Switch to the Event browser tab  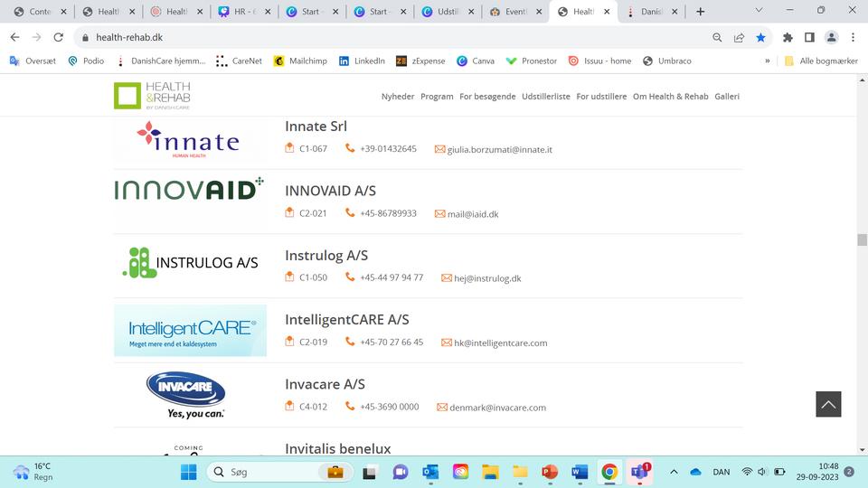coord(515,12)
